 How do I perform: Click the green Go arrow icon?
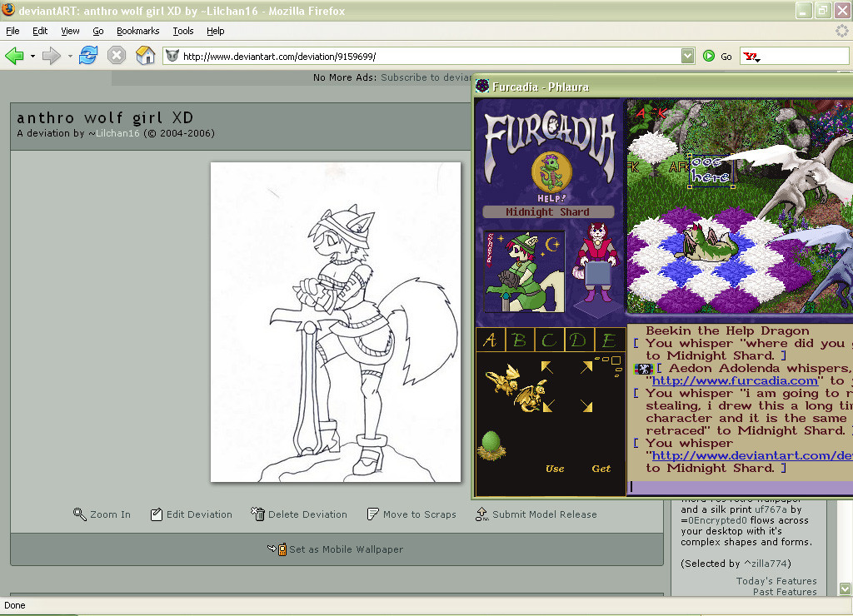coord(708,56)
